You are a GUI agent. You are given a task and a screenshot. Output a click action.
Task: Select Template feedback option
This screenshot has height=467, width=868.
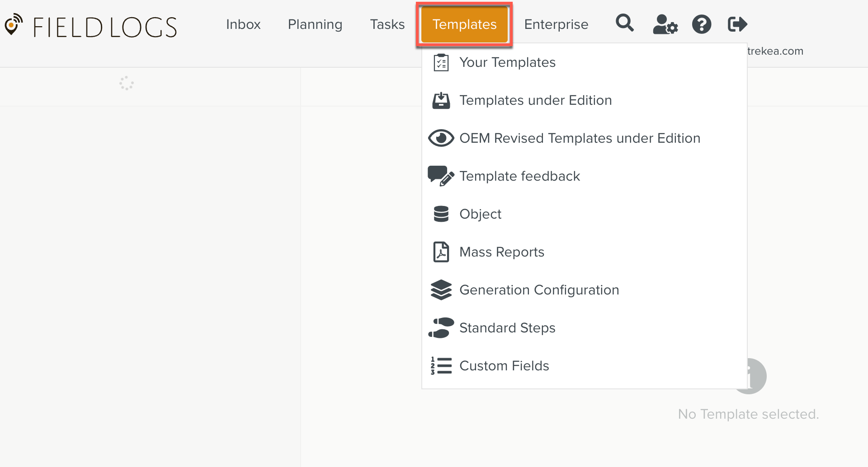pos(584,176)
